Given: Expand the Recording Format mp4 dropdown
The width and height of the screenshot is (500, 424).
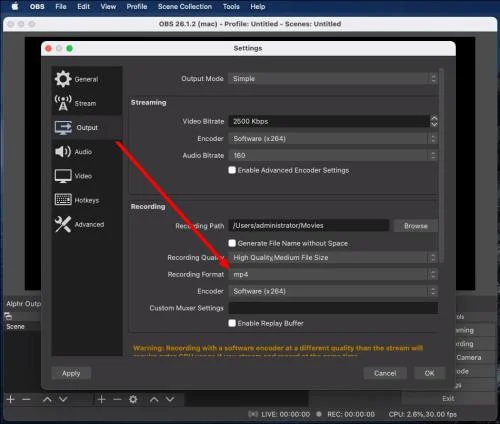Looking at the screenshot, I should pyautogui.click(x=333, y=274).
